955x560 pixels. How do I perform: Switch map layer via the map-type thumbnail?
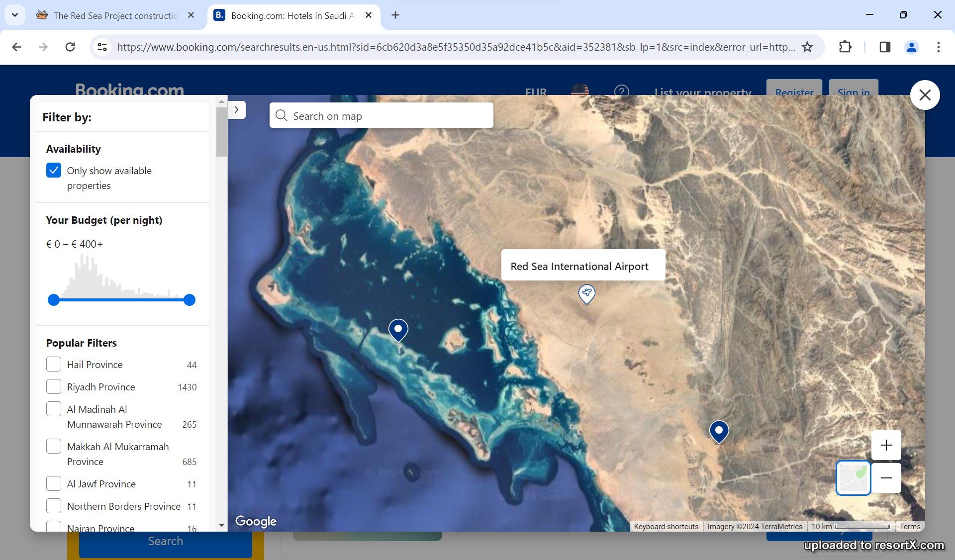853,478
